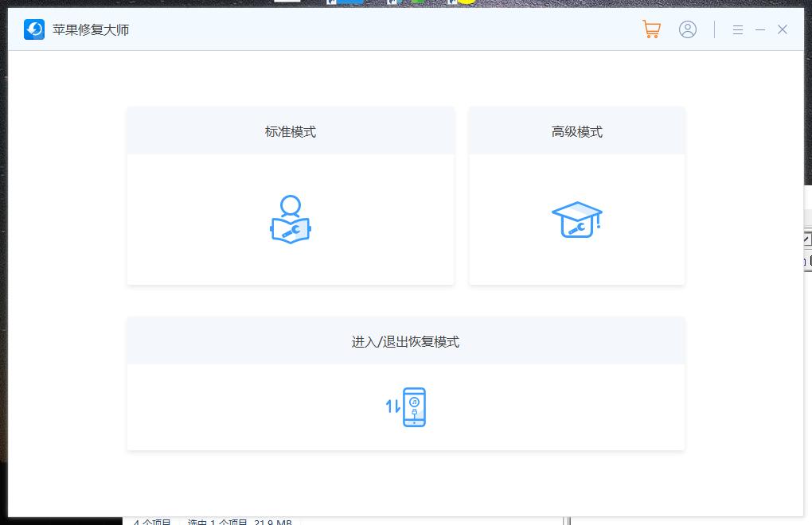Open the hamburger menu in title bar
Viewport: 812px width, 525px height.
click(738, 29)
